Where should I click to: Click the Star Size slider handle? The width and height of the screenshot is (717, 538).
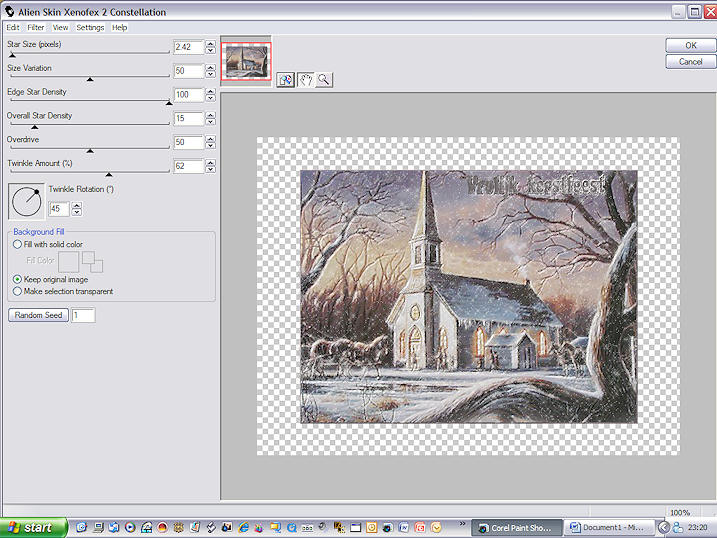coord(12,55)
